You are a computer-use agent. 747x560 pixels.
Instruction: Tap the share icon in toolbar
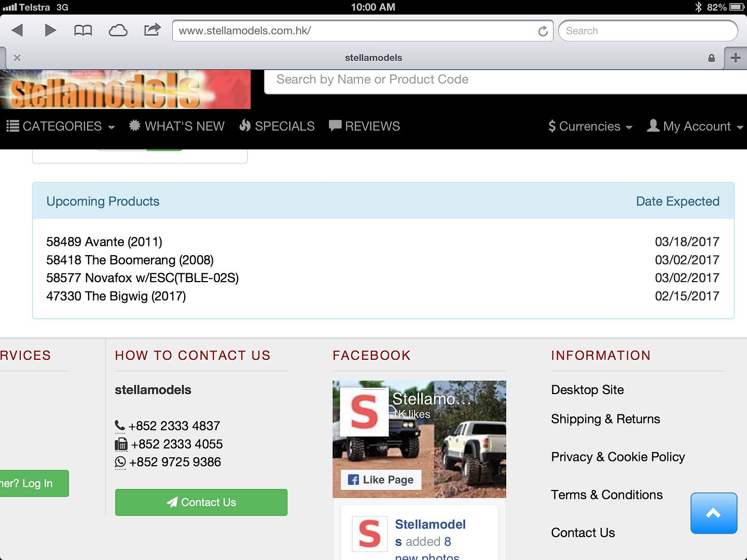tap(152, 30)
